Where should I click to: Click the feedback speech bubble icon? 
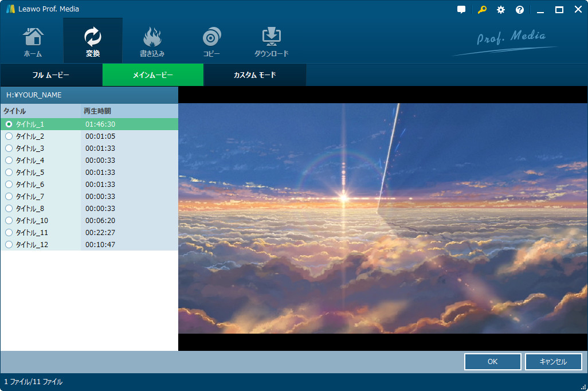click(x=461, y=10)
